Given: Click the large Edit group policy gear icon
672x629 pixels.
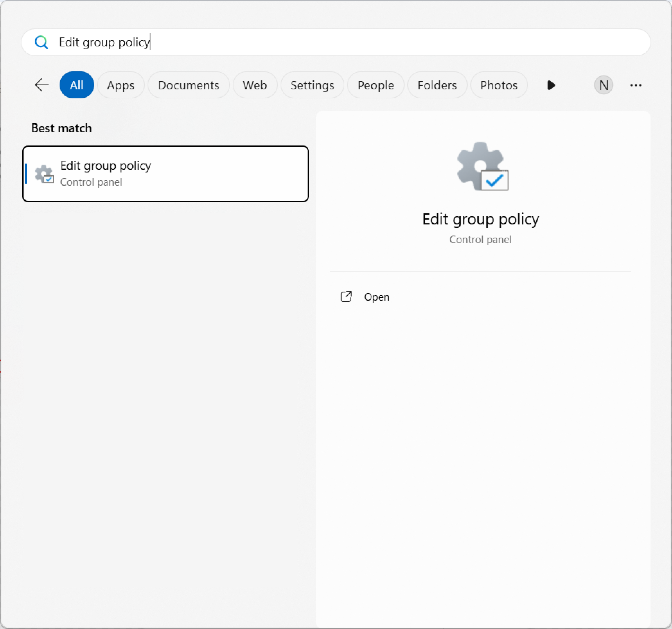Looking at the screenshot, I should click(483, 166).
